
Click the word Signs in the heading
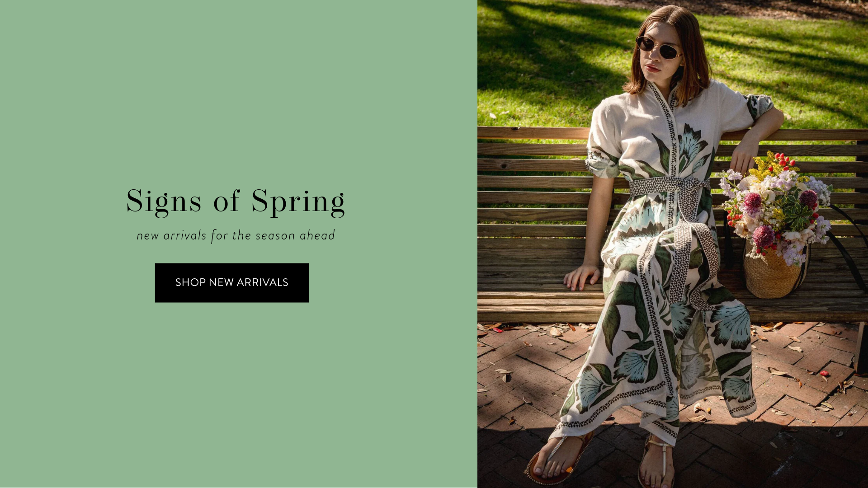point(164,202)
